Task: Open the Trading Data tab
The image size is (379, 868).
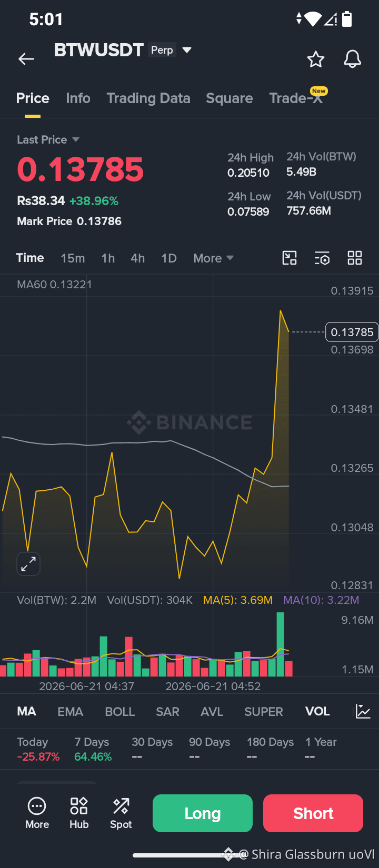Action: pos(148,98)
